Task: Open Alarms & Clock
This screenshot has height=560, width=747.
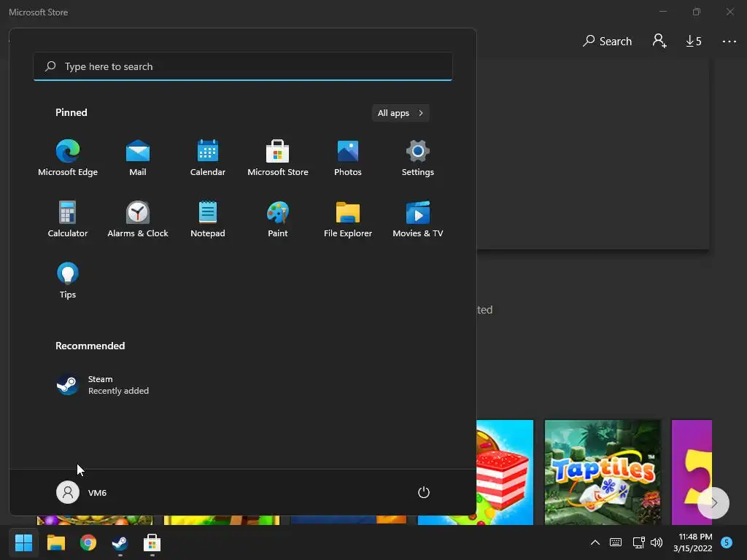Action: coord(138,219)
